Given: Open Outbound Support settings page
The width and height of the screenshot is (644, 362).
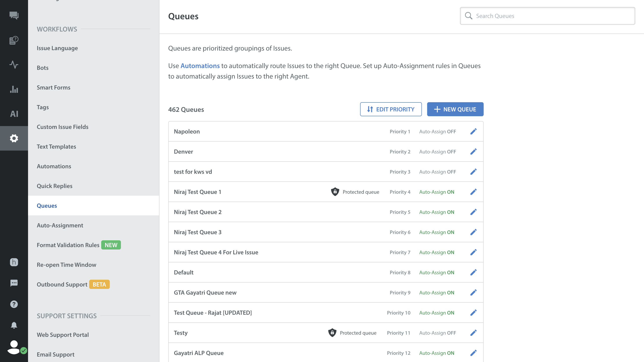Looking at the screenshot, I should (x=62, y=285).
